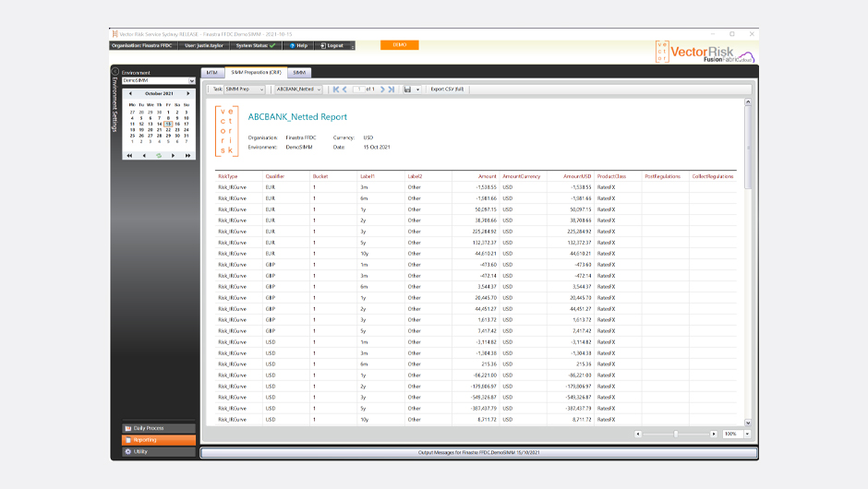Viewport: 868px width, 489px height.
Task: Switch to SIMM Preparation (CRIF) tab
Action: pyautogui.click(x=257, y=73)
